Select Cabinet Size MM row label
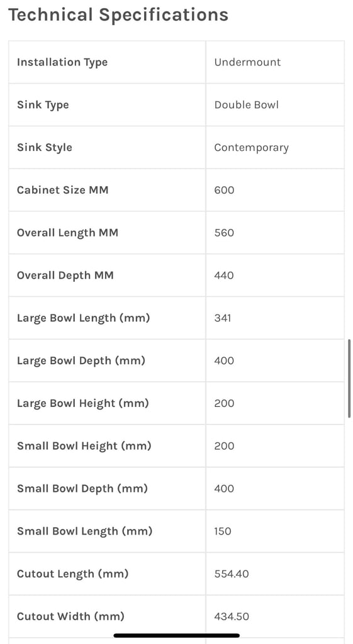The image size is (353, 644). pyautogui.click(x=62, y=190)
